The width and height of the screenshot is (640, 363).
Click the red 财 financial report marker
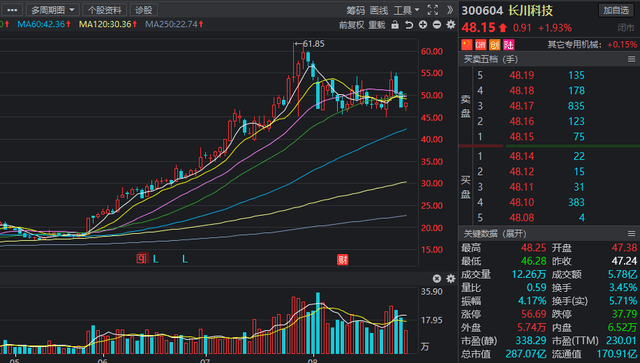pyautogui.click(x=342, y=259)
